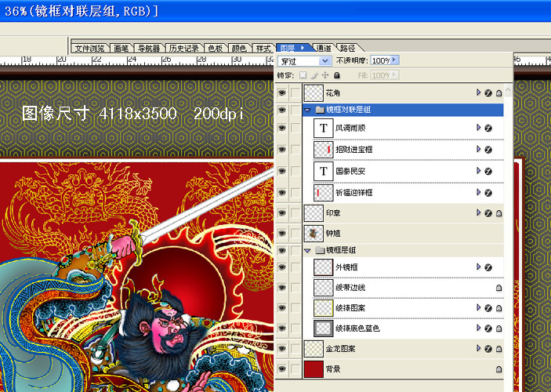Screen dimensions: 551x392
Task: Hide the 金龙图案 layer
Action: click(282, 348)
